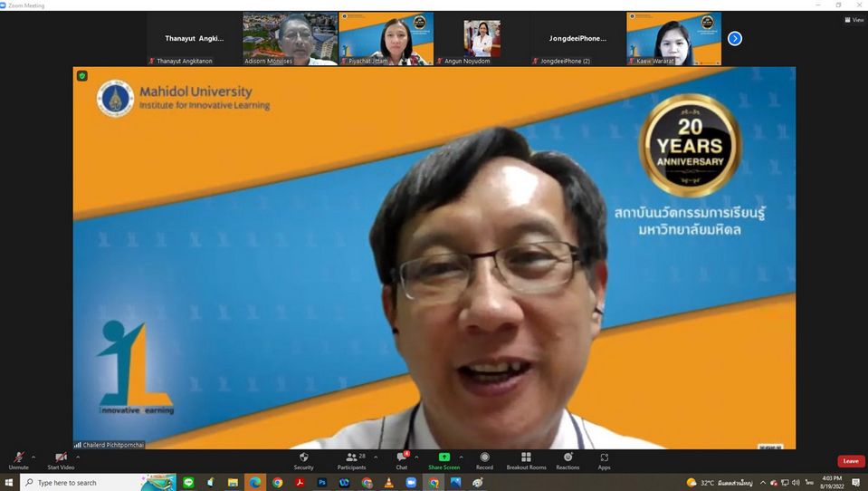
Task: Open the Participants panel
Action: click(351, 460)
